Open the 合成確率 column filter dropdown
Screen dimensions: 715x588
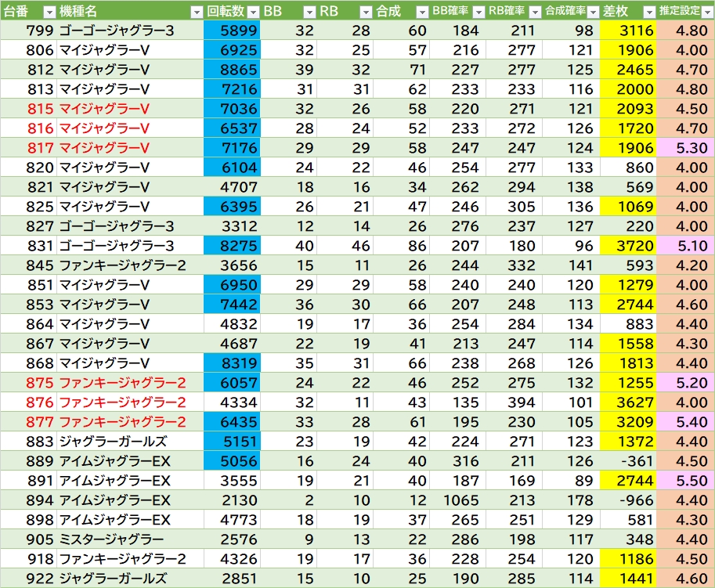click(593, 12)
